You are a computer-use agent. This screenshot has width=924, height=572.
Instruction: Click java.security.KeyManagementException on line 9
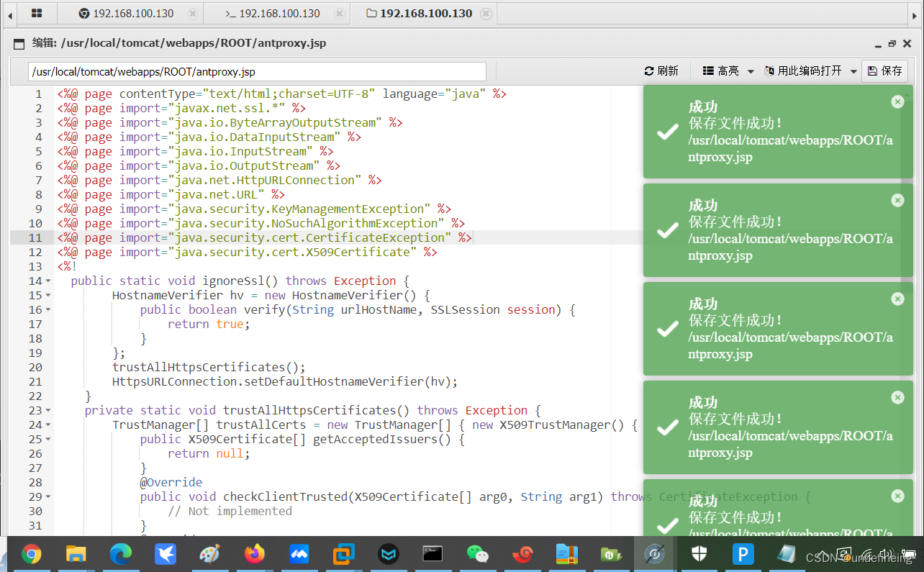[x=299, y=209]
